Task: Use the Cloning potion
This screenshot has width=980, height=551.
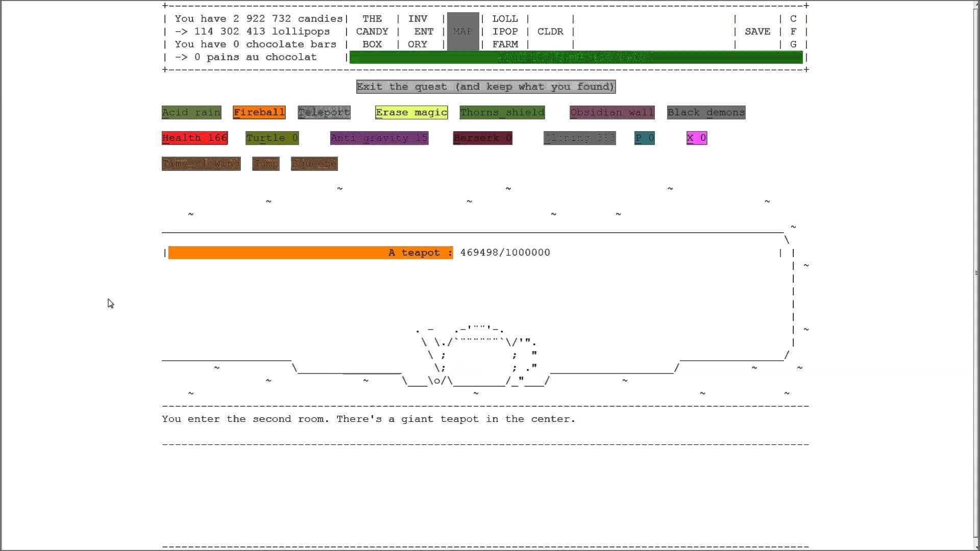Action: 580,138
